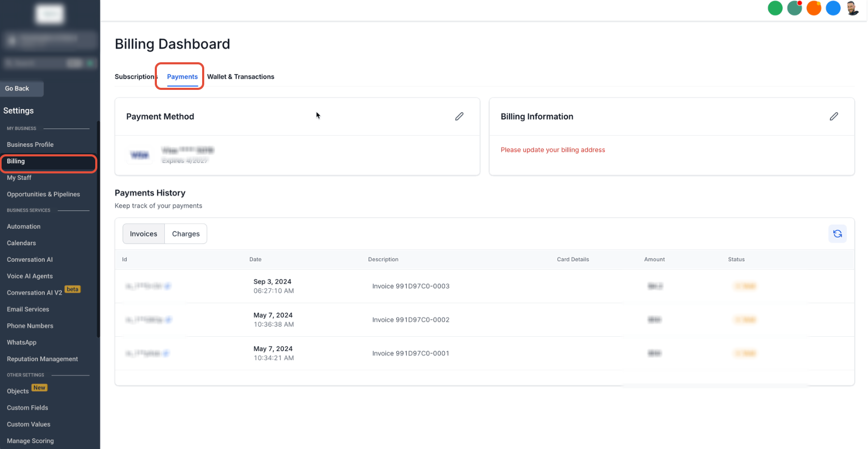The height and width of the screenshot is (449, 868).
Task: Open Objects settings marked New
Action: pos(18,391)
